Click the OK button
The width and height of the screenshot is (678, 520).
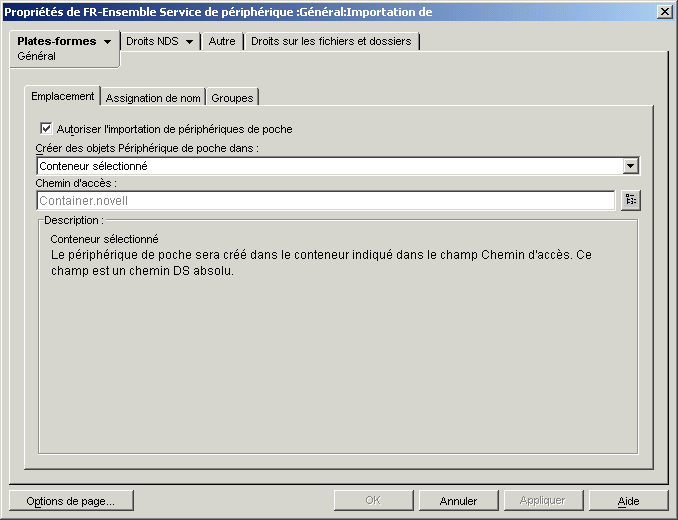click(373, 501)
